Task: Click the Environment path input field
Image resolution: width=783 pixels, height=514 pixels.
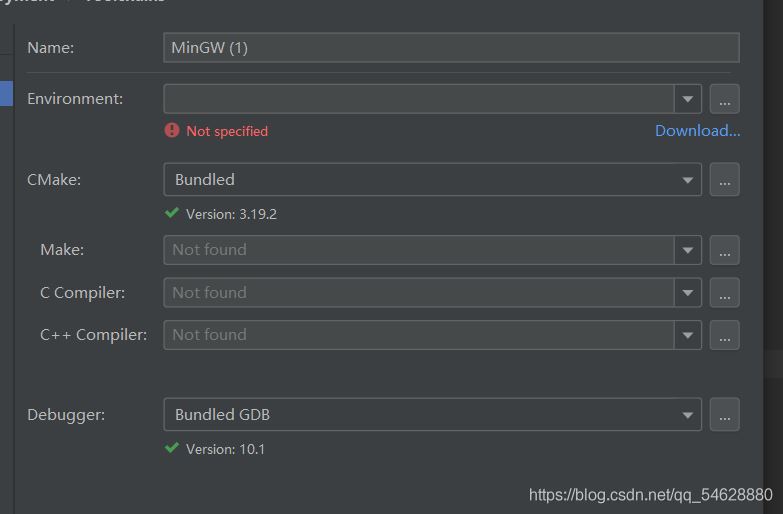Action: point(418,99)
